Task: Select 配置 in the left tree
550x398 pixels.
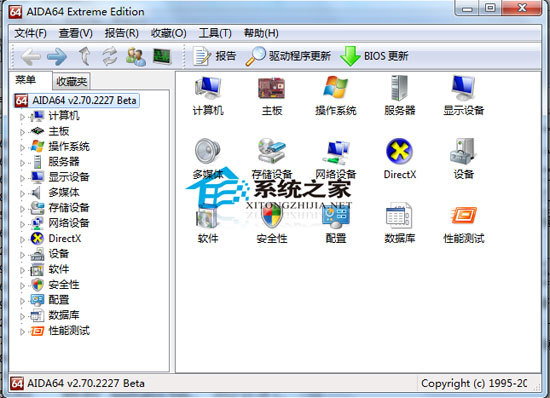Action: click(x=59, y=300)
